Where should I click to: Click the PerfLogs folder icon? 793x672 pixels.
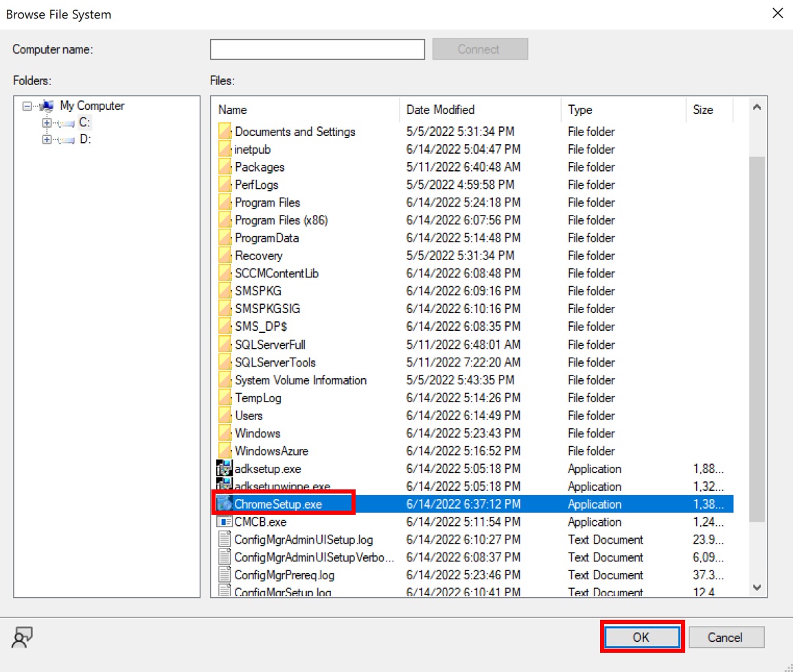tap(225, 185)
